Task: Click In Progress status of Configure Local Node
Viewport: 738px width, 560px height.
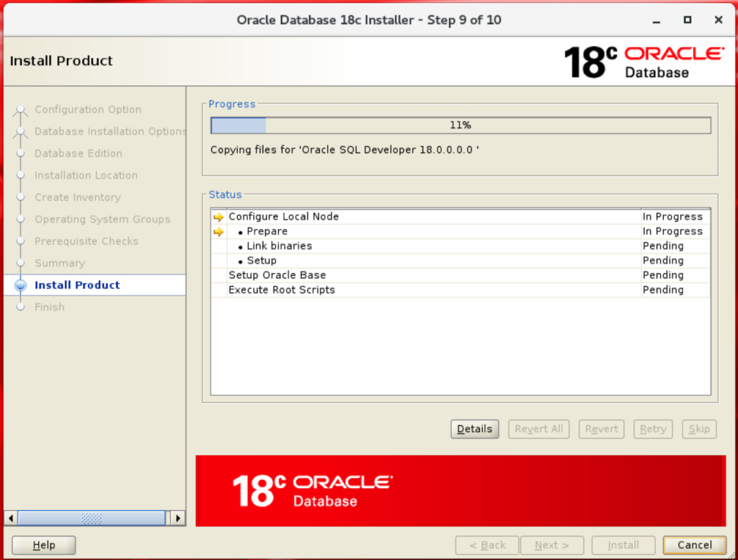Action: pyautogui.click(x=672, y=216)
